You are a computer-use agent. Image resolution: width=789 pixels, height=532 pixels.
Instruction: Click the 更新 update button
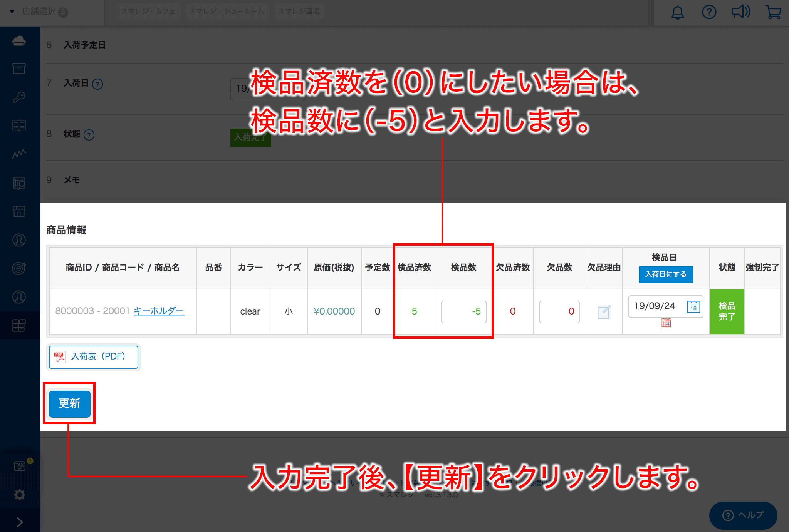tap(70, 403)
